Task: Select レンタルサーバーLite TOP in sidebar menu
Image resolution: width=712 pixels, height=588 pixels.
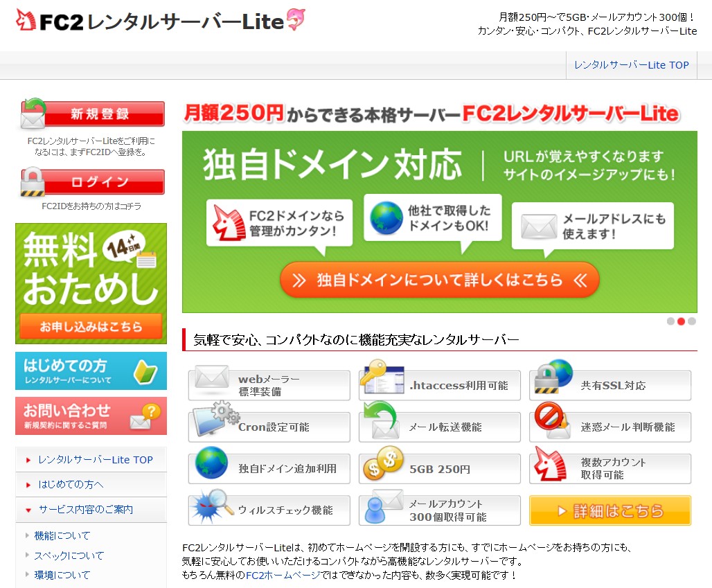Action: pos(96,459)
